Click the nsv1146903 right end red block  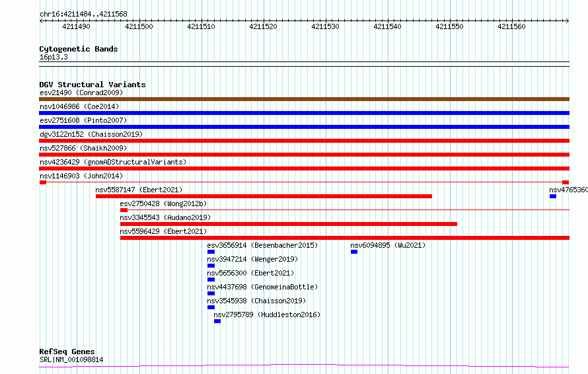coord(566,182)
